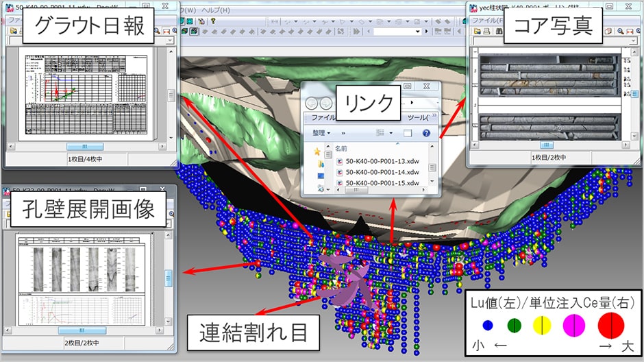The width and height of the screenshot is (644, 362).
Task: Open the ファイル menu in core photo viewer
Action: pos(484,20)
